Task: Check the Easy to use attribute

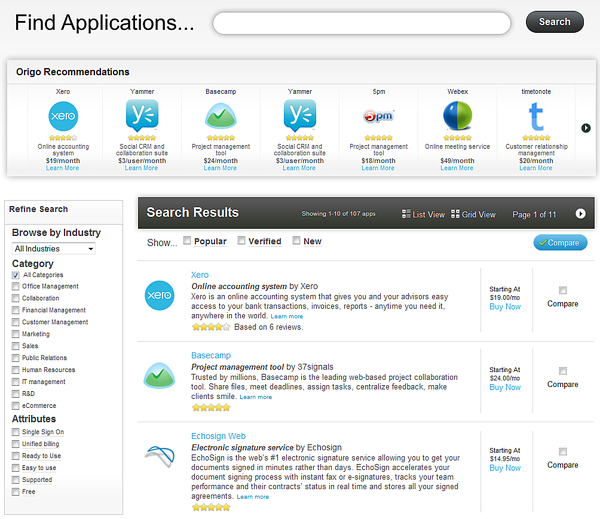Action: point(15,468)
